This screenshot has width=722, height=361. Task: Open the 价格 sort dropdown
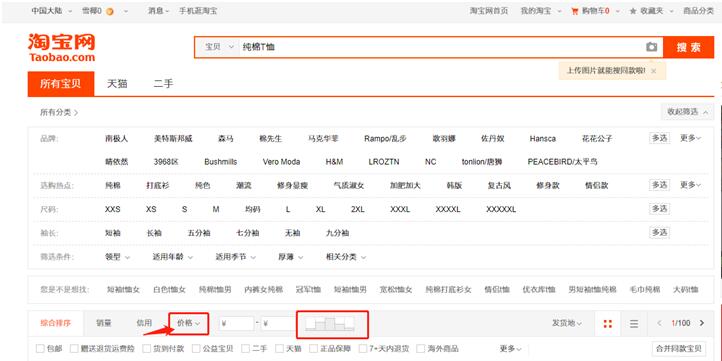coord(189,323)
